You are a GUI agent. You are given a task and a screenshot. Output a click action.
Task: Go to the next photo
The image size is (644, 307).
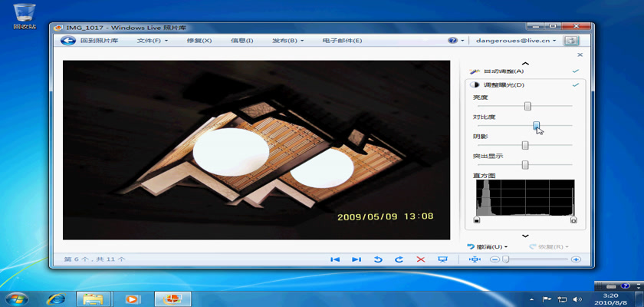356,259
